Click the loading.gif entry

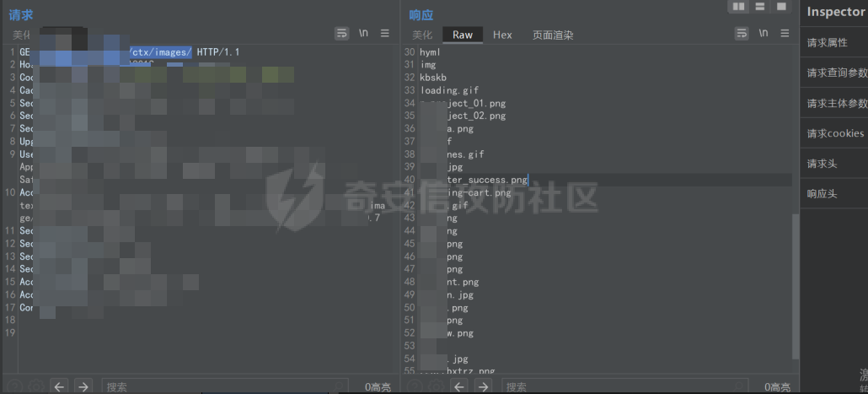[449, 90]
